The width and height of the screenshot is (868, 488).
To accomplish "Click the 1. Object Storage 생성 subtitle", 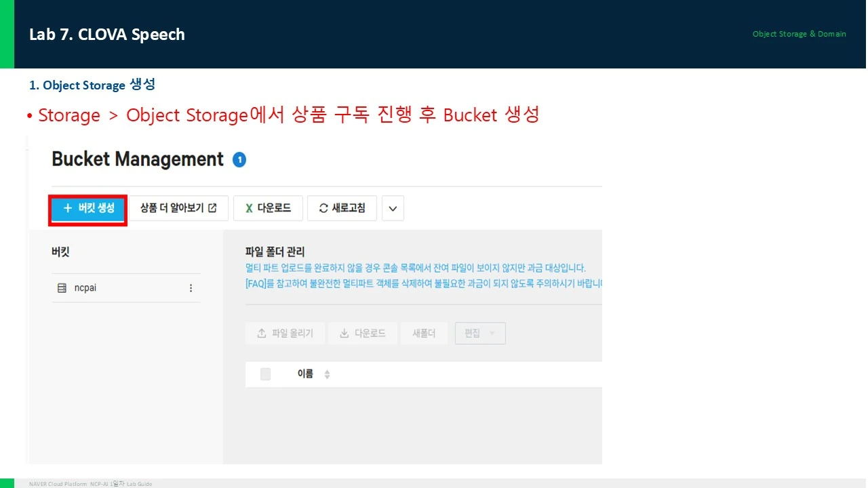I will [92, 85].
